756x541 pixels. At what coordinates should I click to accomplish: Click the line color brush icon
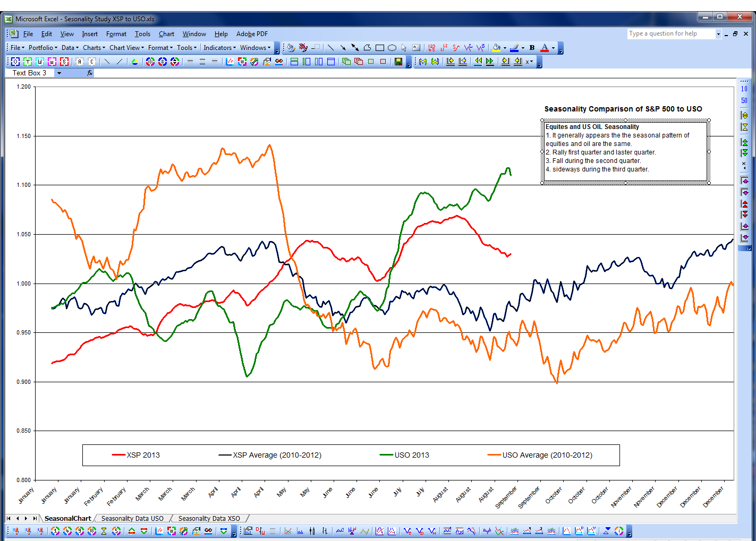[x=514, y=48]
